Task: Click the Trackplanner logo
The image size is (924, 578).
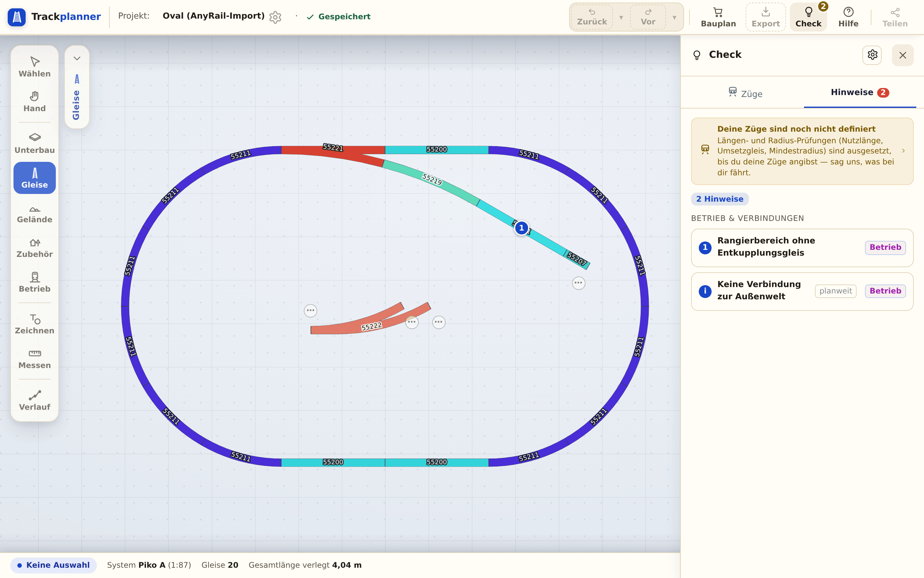Action: 54,17
